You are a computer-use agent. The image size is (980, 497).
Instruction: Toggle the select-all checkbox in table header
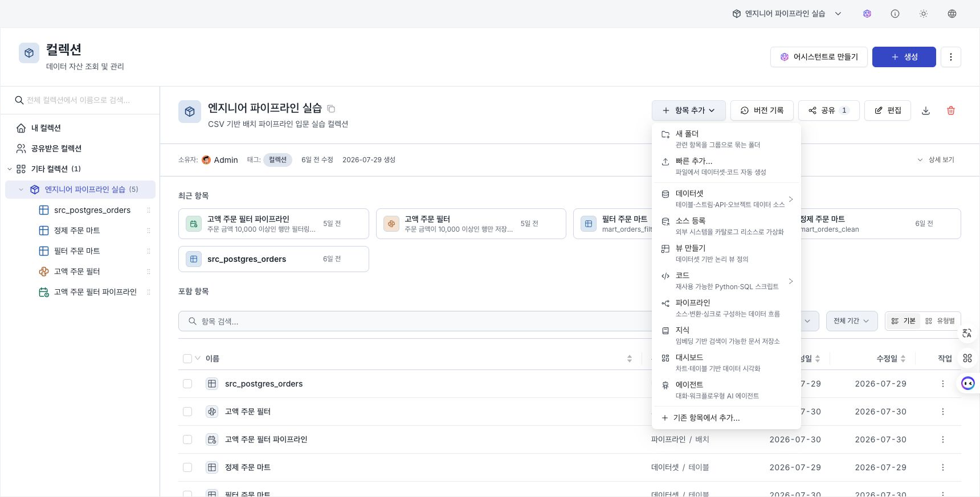(x=187, y=358)
